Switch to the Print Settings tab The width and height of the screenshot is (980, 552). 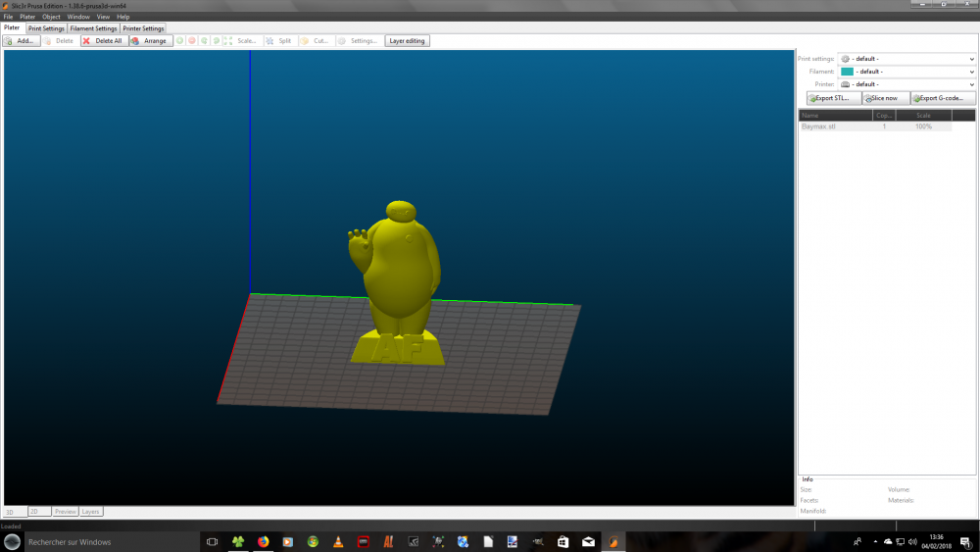click(46, 28)
